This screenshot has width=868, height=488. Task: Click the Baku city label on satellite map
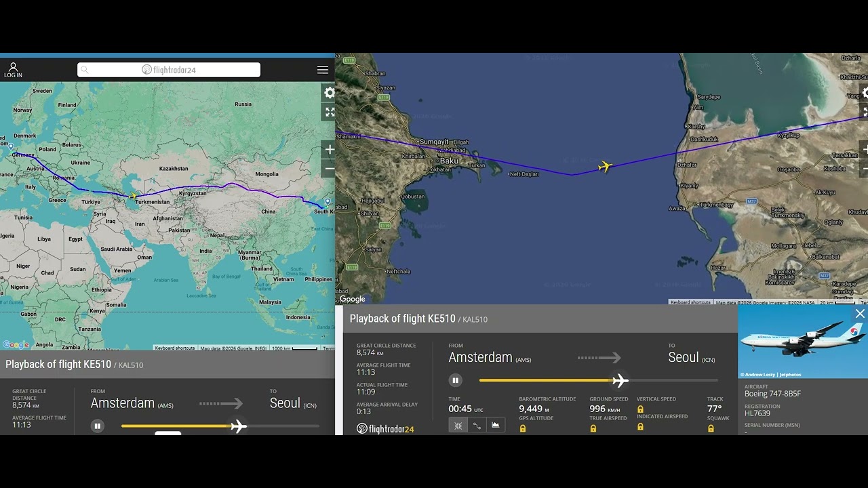(449, 161)
